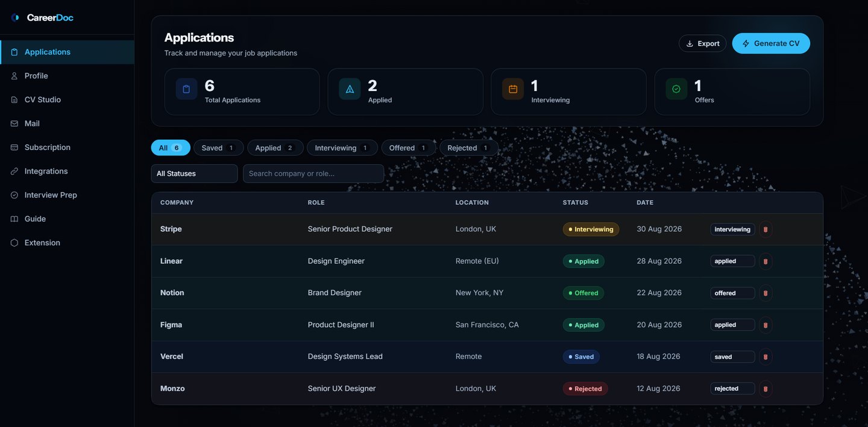Open Stripe's interviewing status dropdown
Image resolution: width=868 pixels, height=427 pixels.
(x=732, y=229)
